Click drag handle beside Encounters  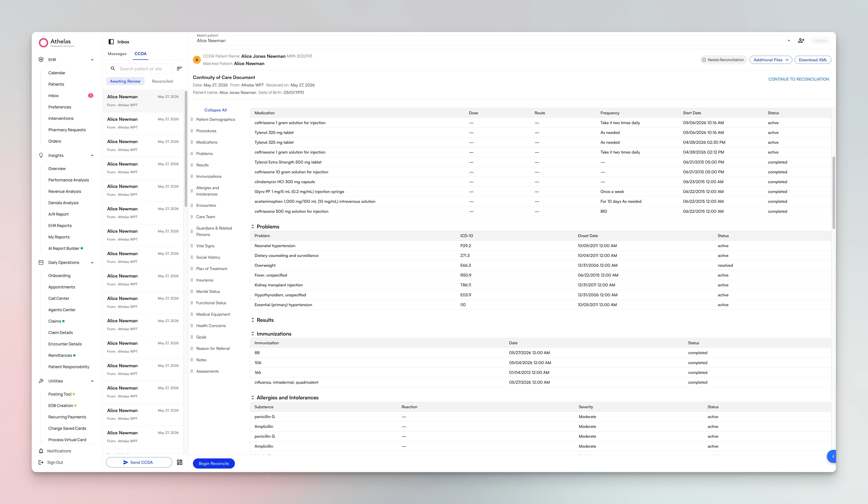coord(192,205)
